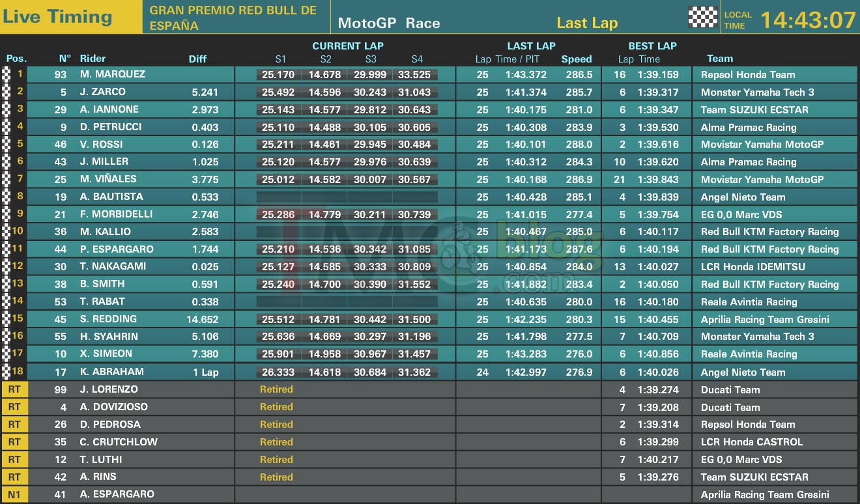The width and height of the screenshot is (860, 504).
Task: Click the checkered flag on A. Iannone's row
Action: [7, 109]
